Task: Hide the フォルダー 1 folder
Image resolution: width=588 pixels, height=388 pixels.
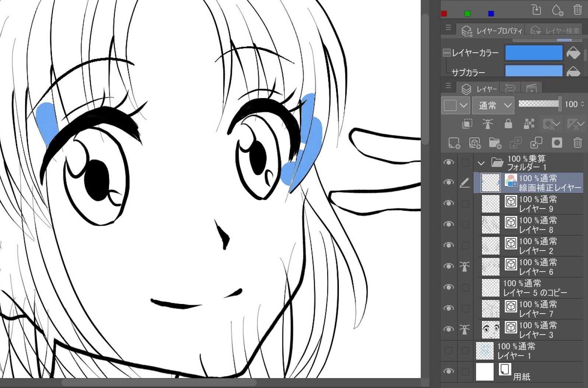Action: coord(448,162)
